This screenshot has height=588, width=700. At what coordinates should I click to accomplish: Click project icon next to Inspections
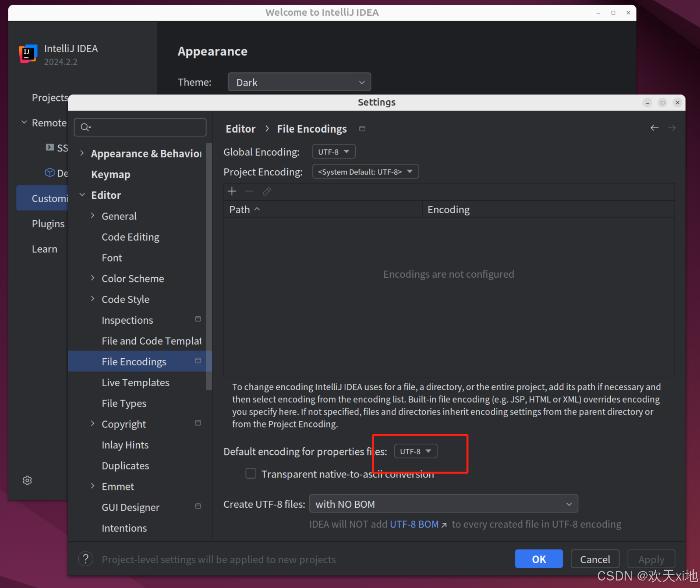click(198, 319)
